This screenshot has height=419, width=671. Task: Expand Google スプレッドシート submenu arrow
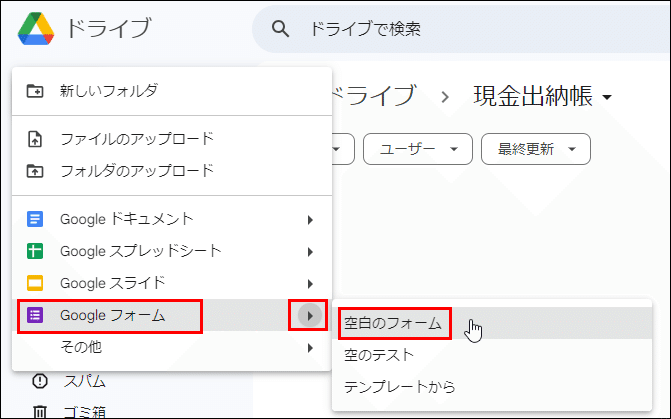coord(310,252)
